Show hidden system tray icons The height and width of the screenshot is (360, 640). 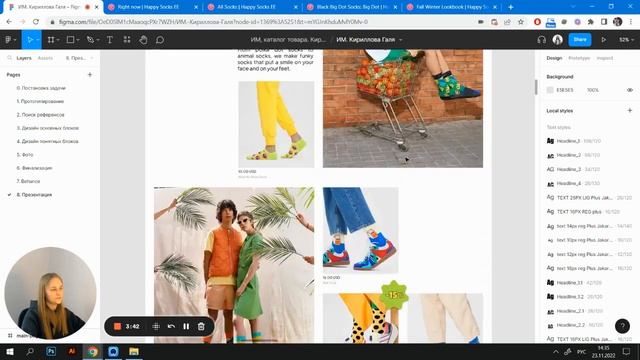click(556, 351)
